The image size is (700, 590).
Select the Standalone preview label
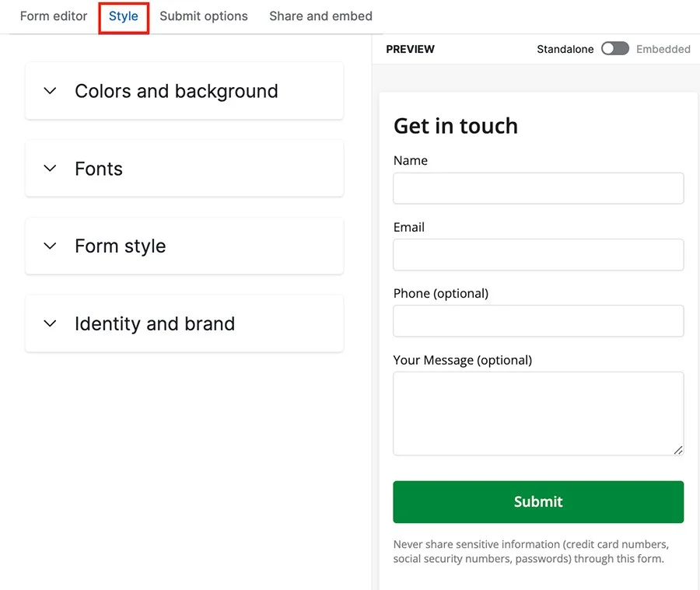(x=565, y=49)
